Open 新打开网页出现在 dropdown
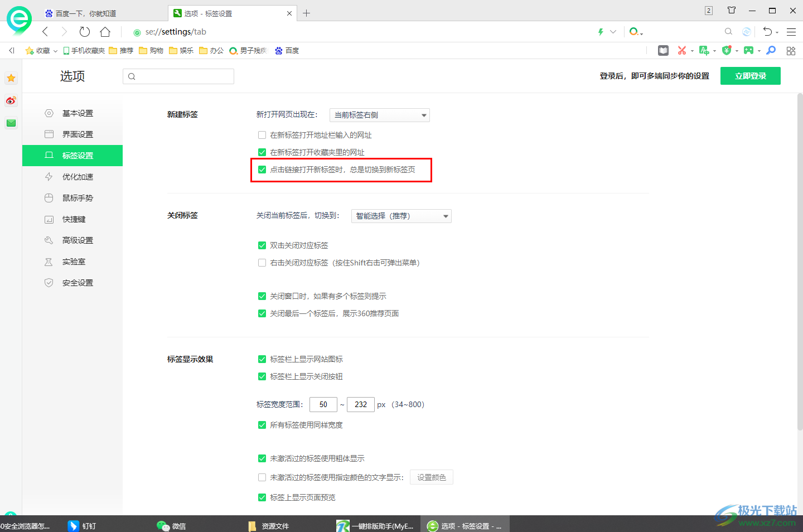803x532 pixels. 380,115
